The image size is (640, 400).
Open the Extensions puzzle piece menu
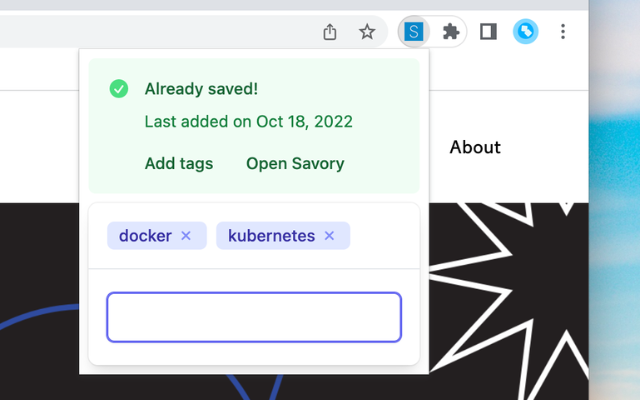coord(451,32)
